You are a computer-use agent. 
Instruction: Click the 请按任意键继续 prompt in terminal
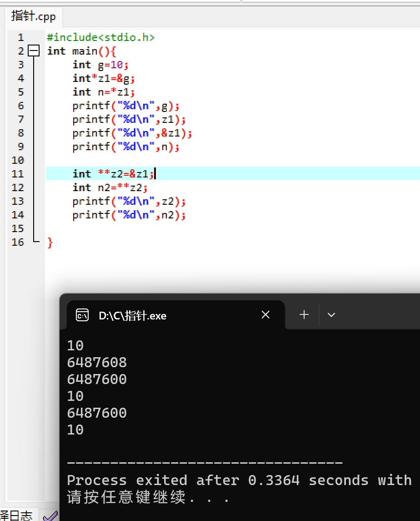pyautogui.click(x=148, y=497)
